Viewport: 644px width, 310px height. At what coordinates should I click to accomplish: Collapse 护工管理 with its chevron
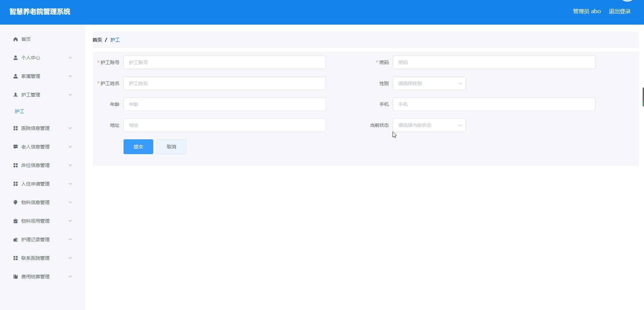(70, 95)
